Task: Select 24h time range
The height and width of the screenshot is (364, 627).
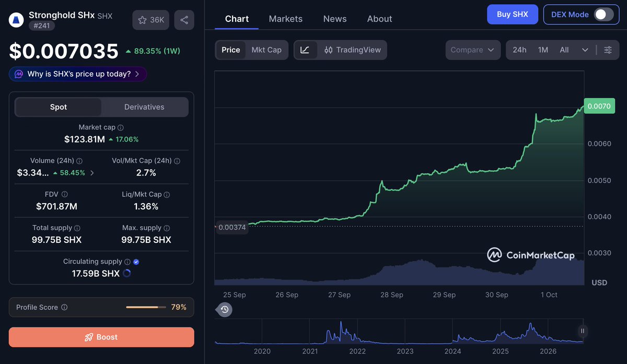Action: [x=519, y=50]
